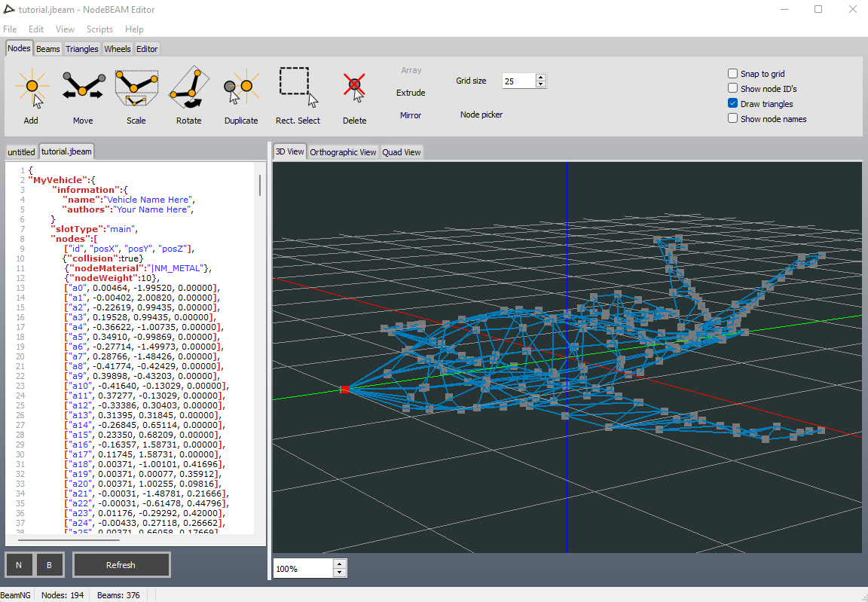Select the Delete node tool

354,96
